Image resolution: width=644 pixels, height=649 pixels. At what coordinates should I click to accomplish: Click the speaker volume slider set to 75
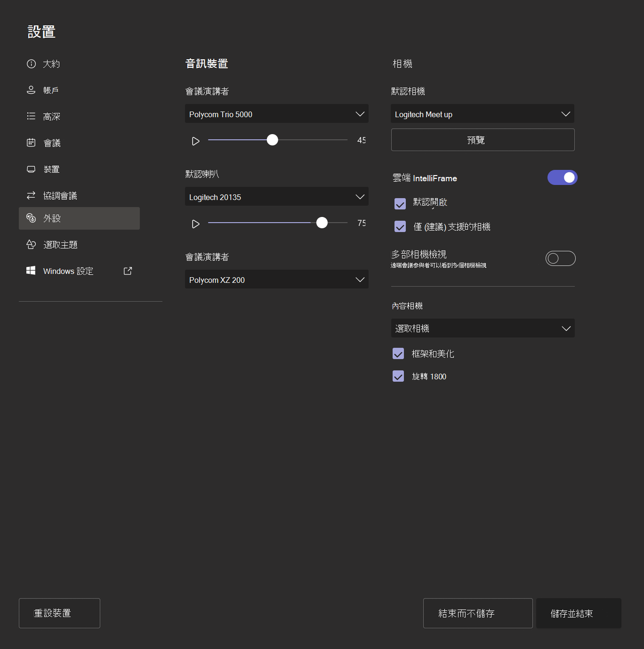(278, 223)
